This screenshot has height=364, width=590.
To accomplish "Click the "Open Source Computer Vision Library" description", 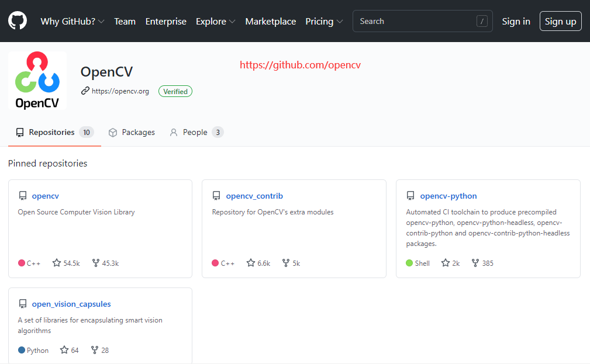I will [x=77, y=212].
